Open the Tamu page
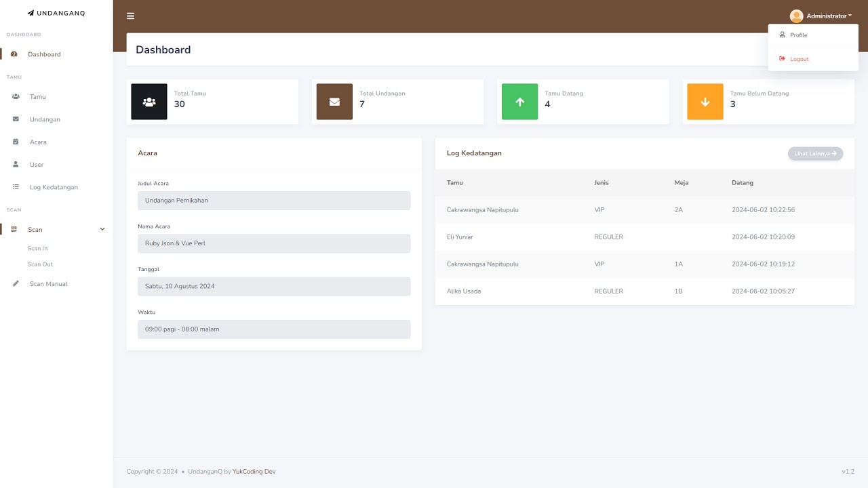The width and height of the screenshot is (868, 488). [x=38, y=97]
